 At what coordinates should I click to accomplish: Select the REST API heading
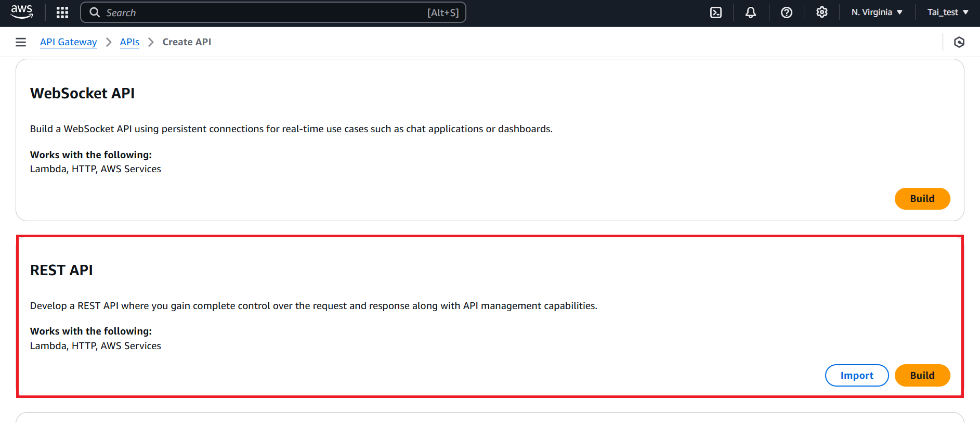click(x=61, y=270)
